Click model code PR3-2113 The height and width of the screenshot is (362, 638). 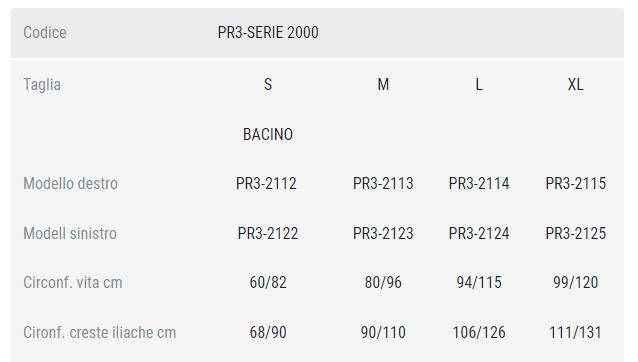click(383, 183)
